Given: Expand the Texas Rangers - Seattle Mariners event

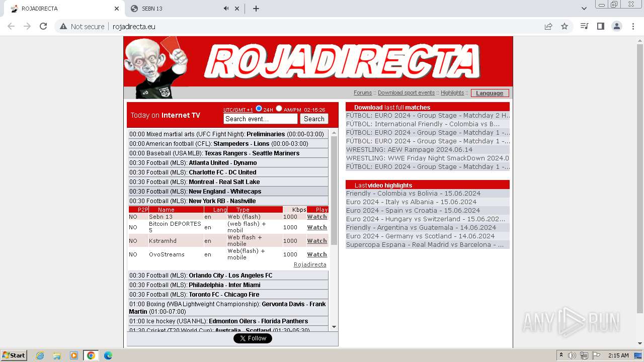Looking at the screenshot, I should point(228,153).
